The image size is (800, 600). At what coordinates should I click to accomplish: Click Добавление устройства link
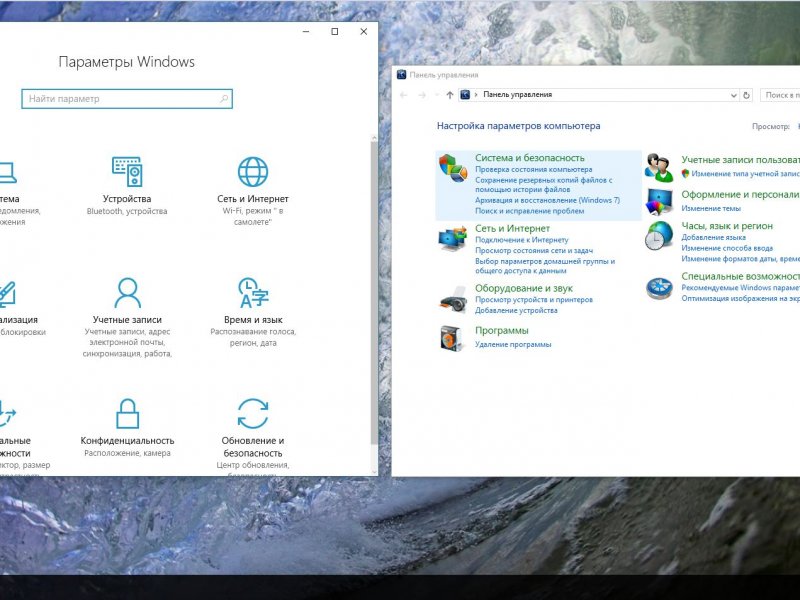coord(516,310)
